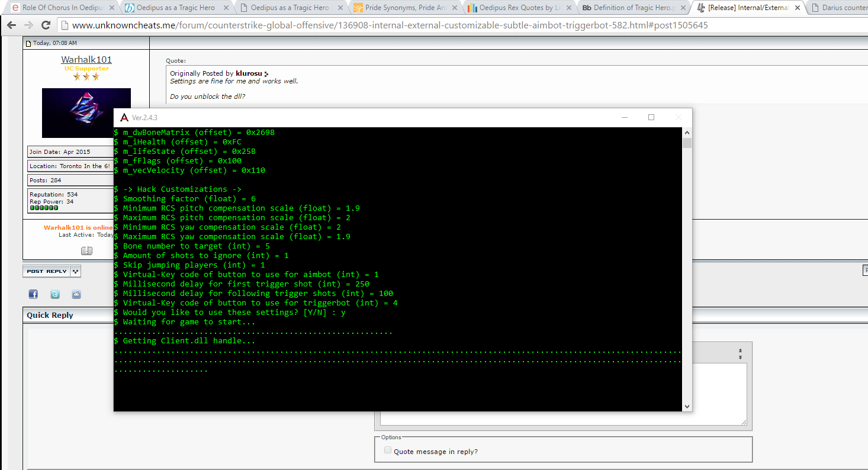
Task: Click the 'm_dwBoneMatrix (offset) = 0x2698' console line
Action: 194,133
